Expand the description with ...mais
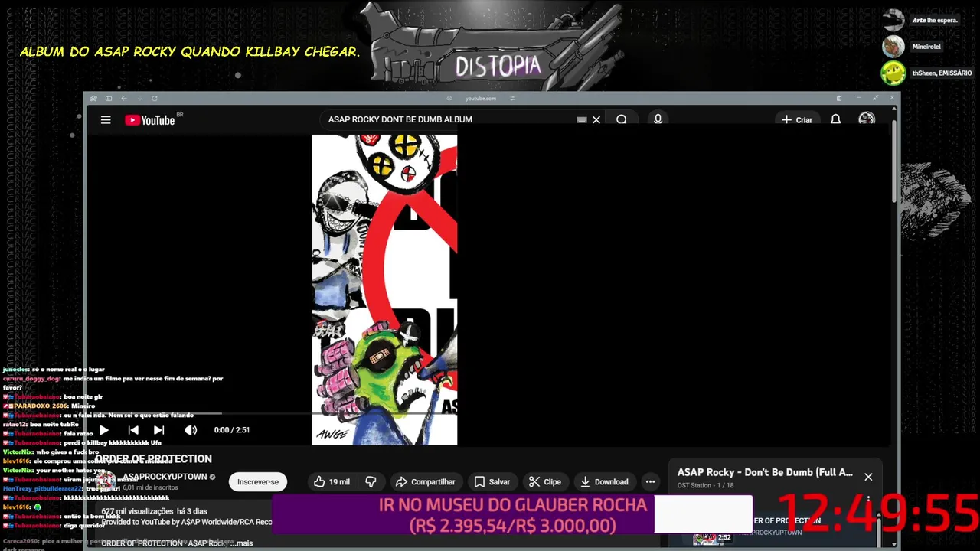Viewport: 980px width, 551px height. pos(241,543)
